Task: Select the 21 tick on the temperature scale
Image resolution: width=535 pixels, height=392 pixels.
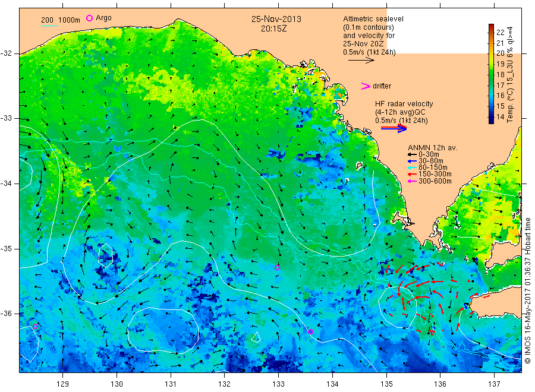Action: 500,43
